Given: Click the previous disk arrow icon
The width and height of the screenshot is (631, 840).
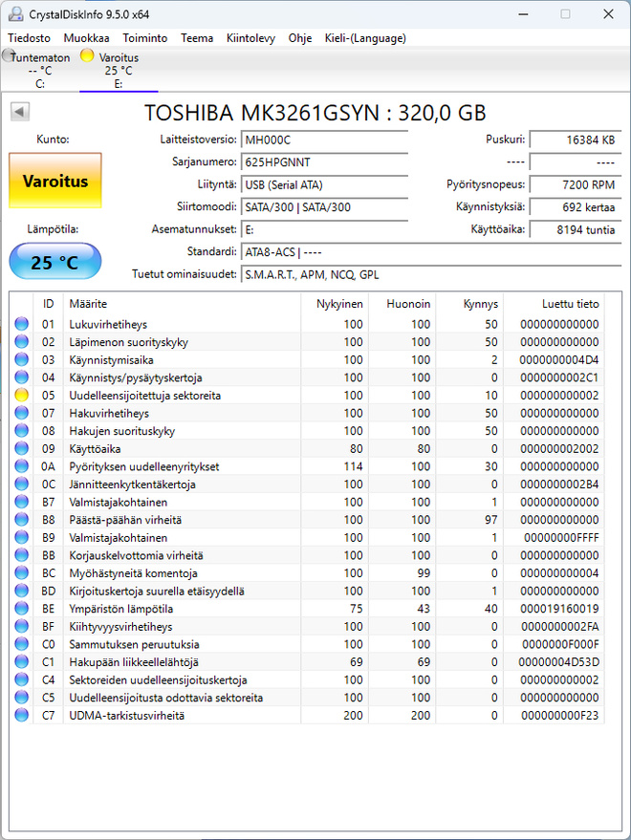Looking at the screenshot, I should 20,112.
